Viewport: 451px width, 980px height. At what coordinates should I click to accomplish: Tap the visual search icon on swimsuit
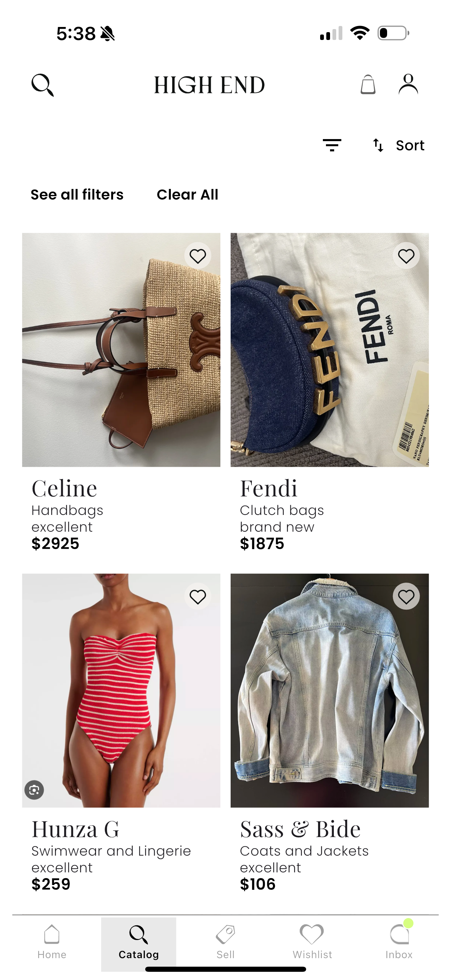(x=34, y=790)
